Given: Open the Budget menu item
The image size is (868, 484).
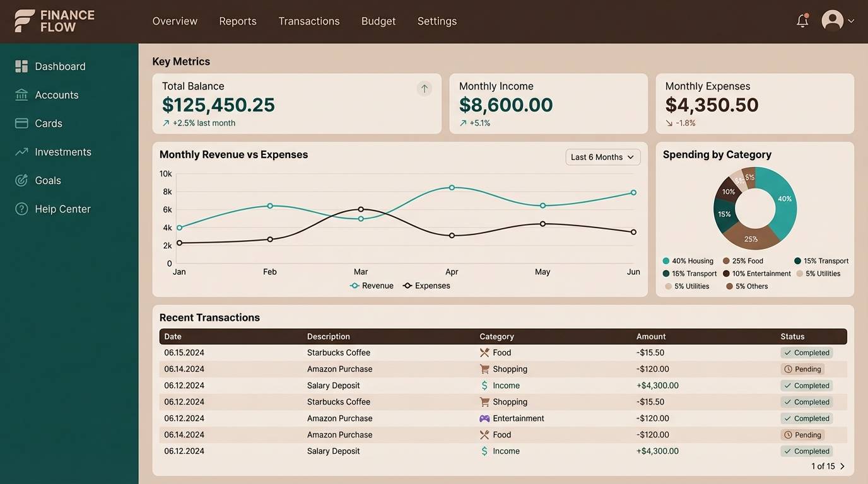Looking at the screenshot, I should (378, 20).
